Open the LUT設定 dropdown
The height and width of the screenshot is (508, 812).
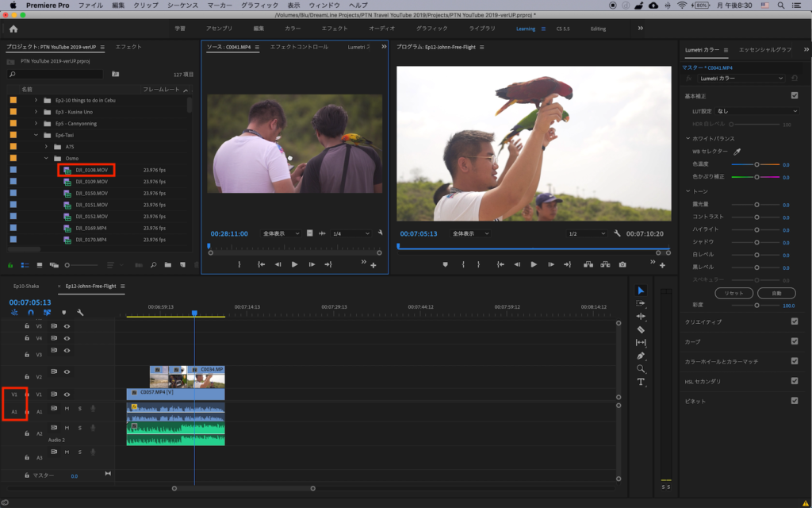pyautogui.click(x=756, y=111)
